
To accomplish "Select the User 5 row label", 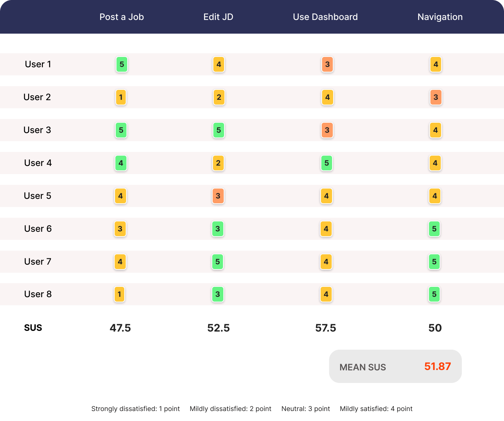I will tap(37, 196).
